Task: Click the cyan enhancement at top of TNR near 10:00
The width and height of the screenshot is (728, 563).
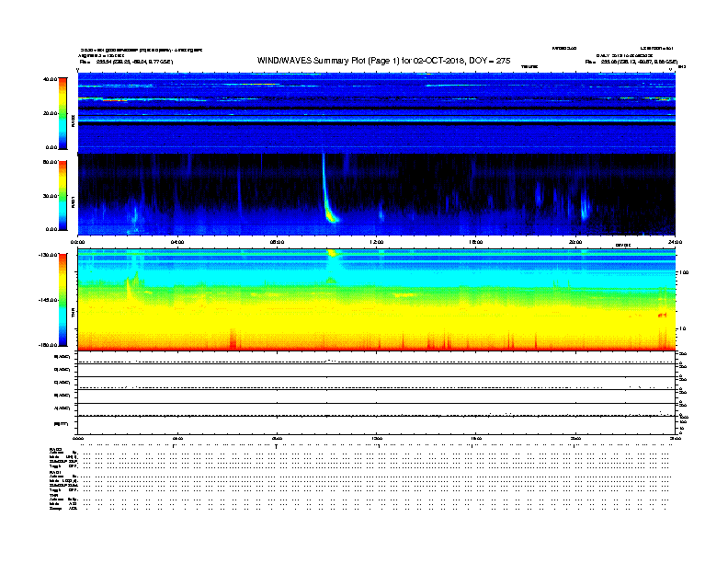Action: [x=333, y=254]
